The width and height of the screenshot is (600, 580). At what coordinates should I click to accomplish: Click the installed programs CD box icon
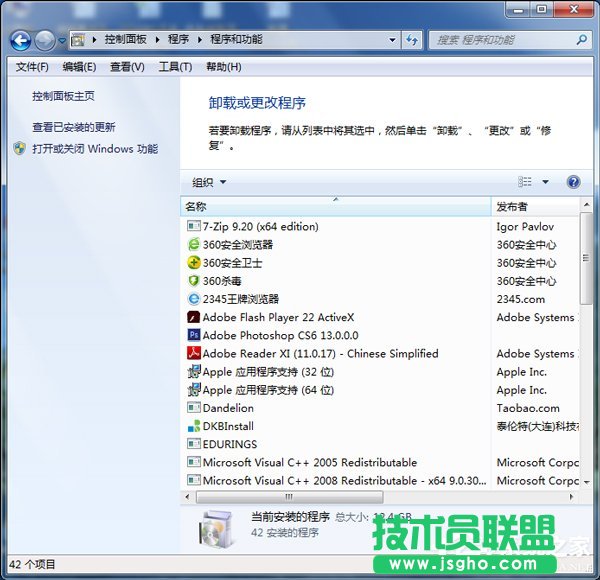216,529
